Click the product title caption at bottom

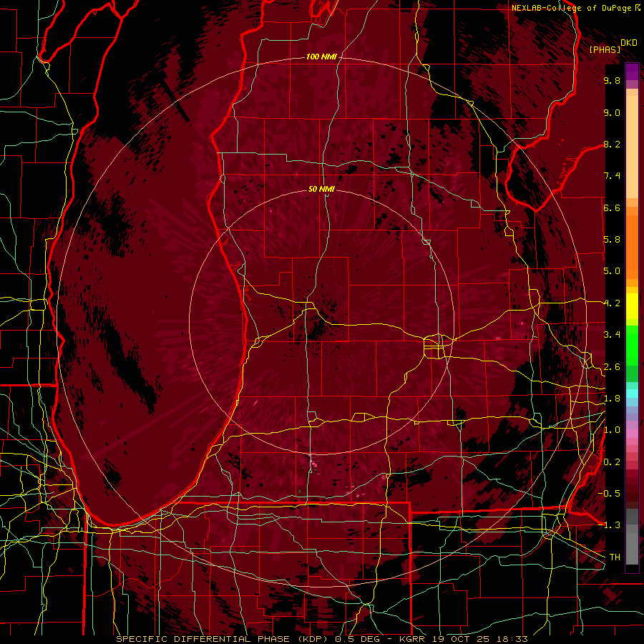pos(322,639)
